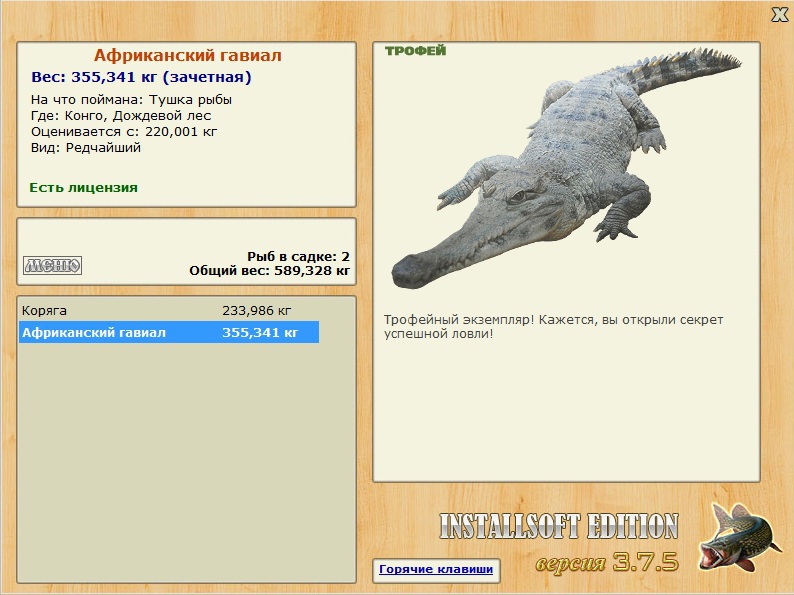The image size is (794, 595).
Task: Click the Где: Конго, Дождевой лес line
Action: coord(121,116)
